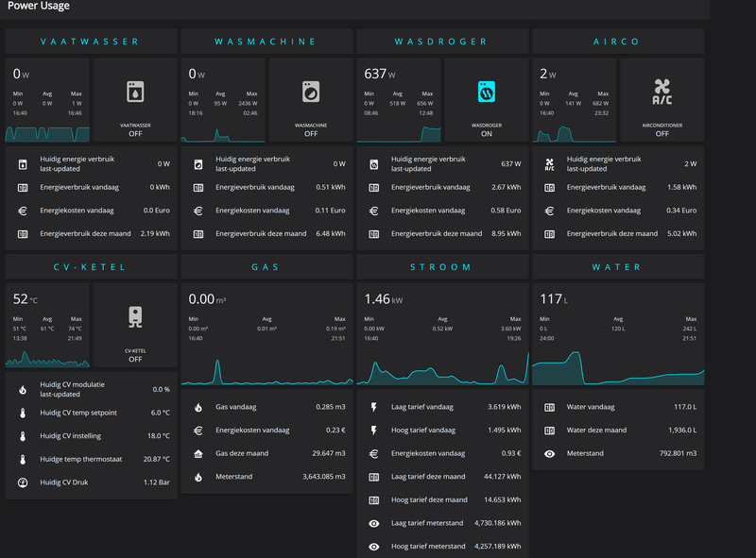
Task: Open Huidge temp thermostaat 20.87 °C row
Action: coord(91,459)
